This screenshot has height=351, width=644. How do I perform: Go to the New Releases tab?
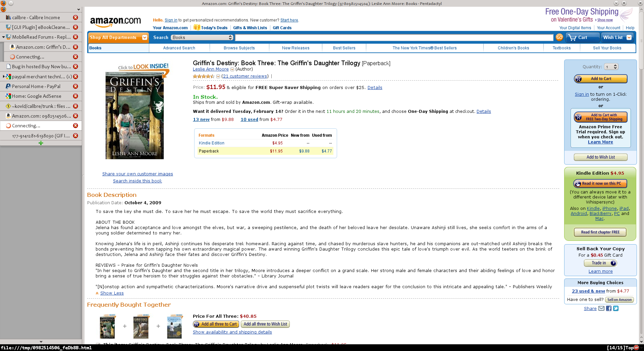296,48
